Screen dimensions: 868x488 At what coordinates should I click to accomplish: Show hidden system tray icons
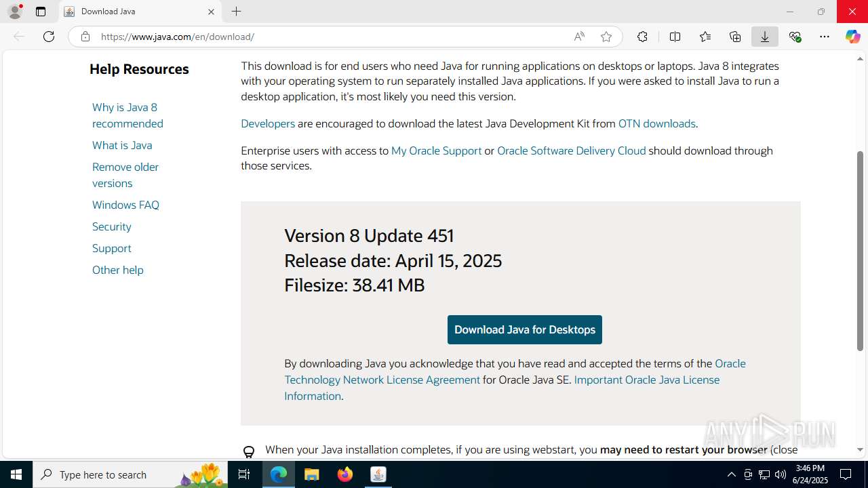click(731, 474)
